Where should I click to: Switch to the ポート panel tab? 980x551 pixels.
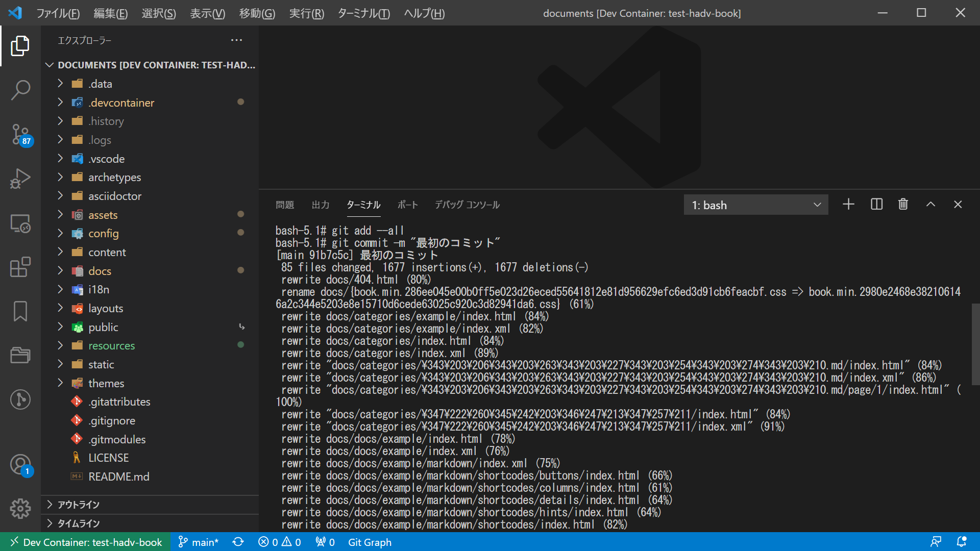click(408, 205)
